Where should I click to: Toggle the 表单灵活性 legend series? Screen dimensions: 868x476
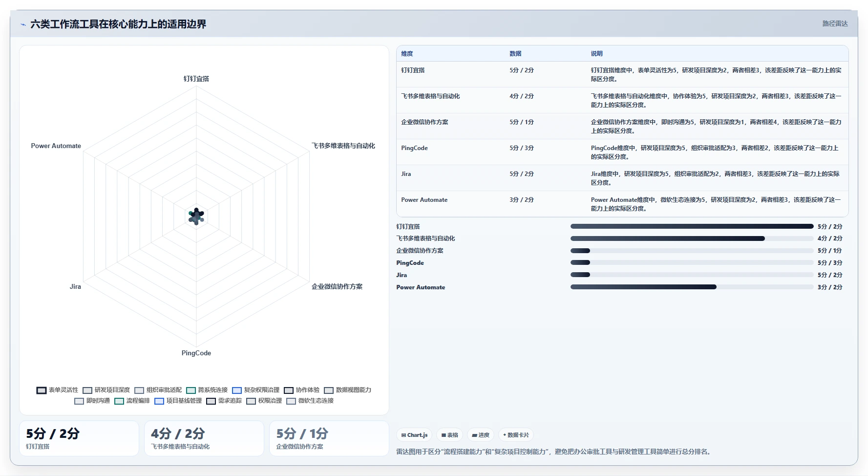coord(57,390)
